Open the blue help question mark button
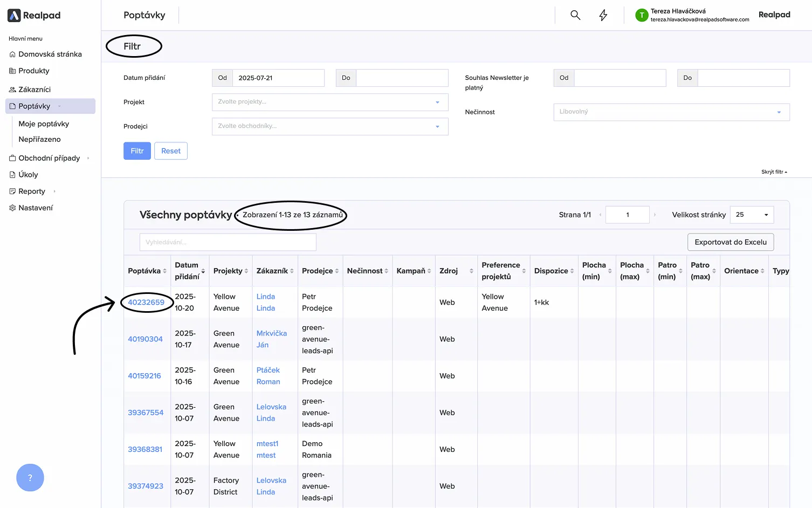 [30, 477]
